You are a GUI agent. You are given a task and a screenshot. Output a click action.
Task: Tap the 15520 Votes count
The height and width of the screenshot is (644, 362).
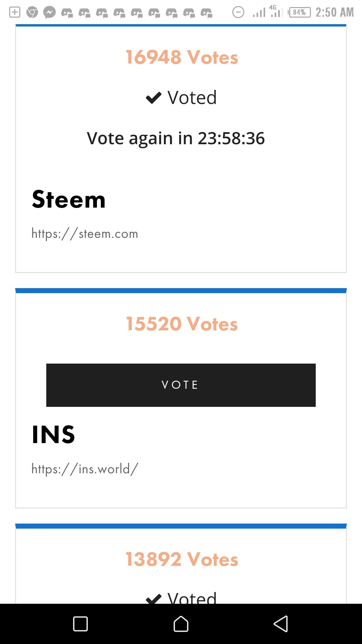182,324
